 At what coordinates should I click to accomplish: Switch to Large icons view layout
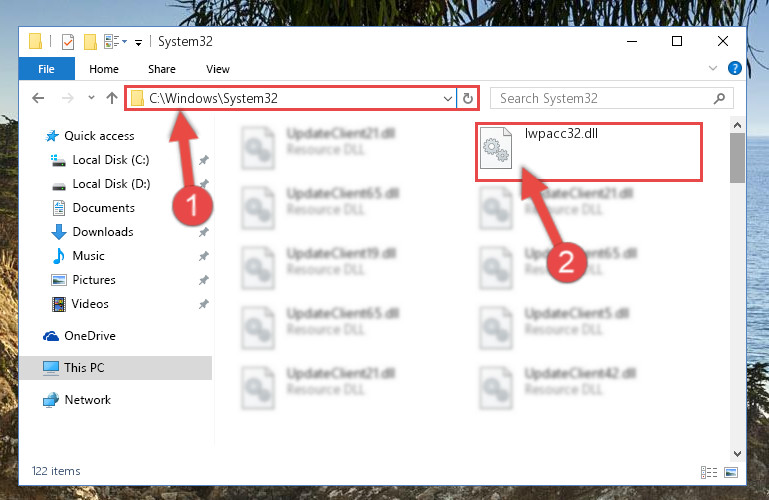click(731, 472)
